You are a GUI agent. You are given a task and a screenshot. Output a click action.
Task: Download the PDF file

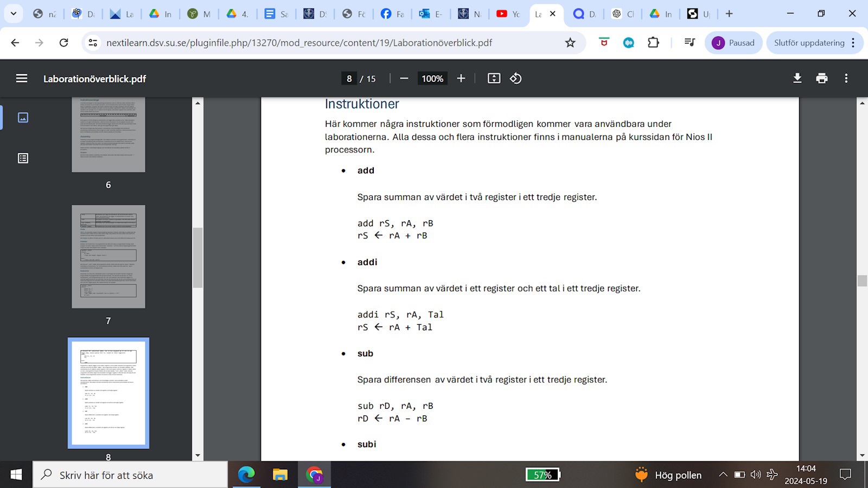(797, 79)
